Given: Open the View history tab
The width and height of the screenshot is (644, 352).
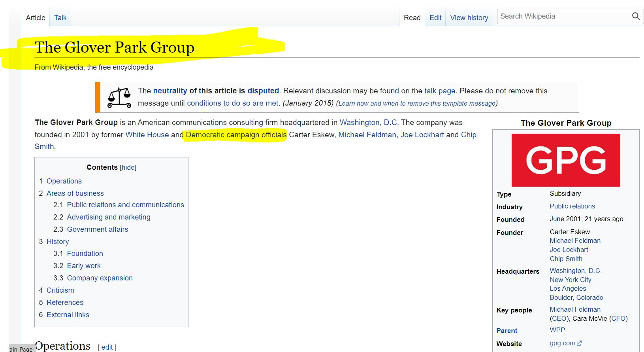Looking at the screenshot, I should pos(469,18).
